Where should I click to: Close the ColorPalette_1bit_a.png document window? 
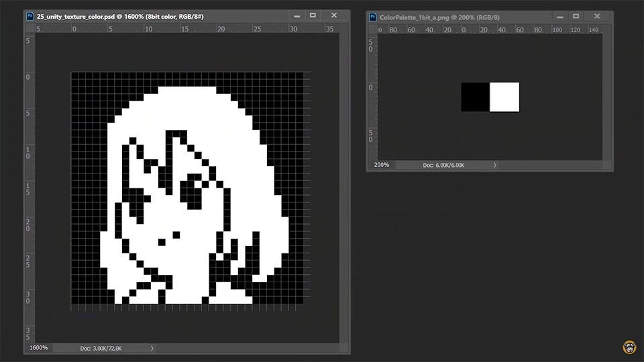(x=598, y=15)
